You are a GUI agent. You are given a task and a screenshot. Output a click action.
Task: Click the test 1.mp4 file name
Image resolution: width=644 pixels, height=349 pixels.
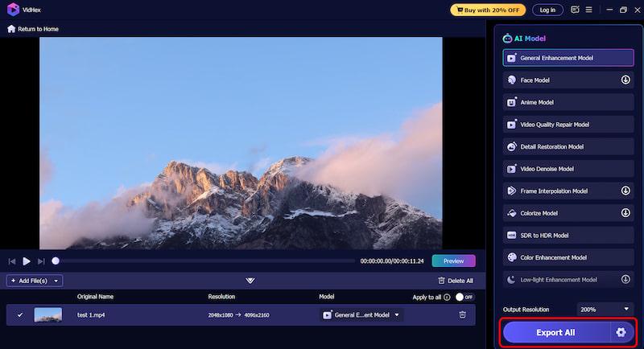tap(91, 315)
